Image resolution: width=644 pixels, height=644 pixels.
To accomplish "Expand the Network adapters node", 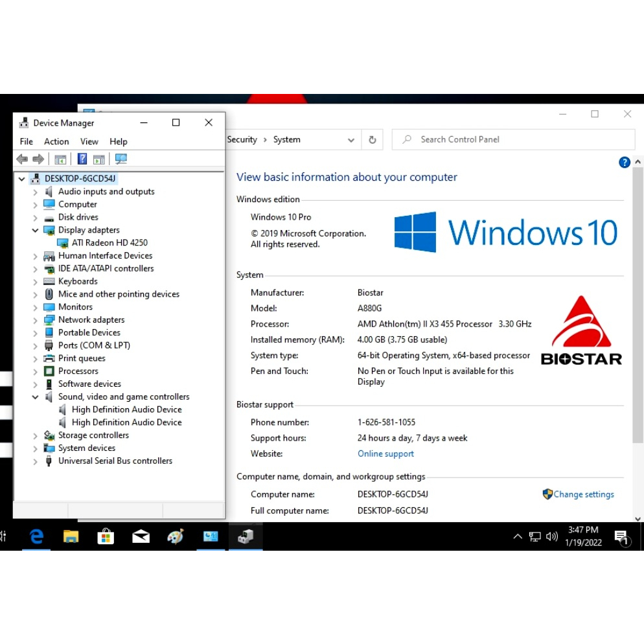I will point(36,320).
